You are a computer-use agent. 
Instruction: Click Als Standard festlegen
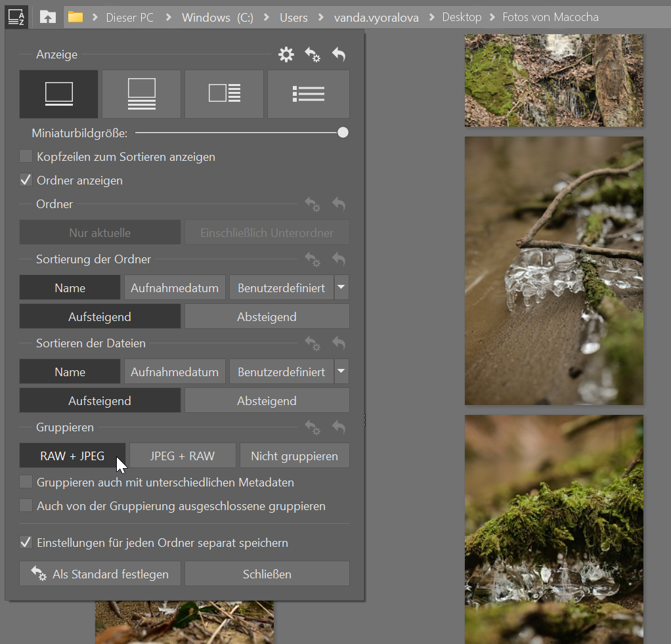pyautogui.click(x=99, y=573)
